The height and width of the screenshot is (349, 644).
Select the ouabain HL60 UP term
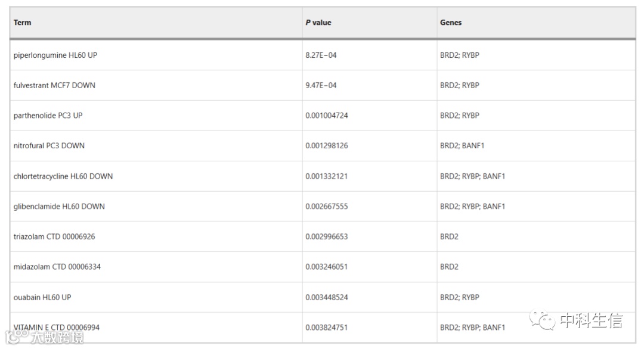(42, 297)
